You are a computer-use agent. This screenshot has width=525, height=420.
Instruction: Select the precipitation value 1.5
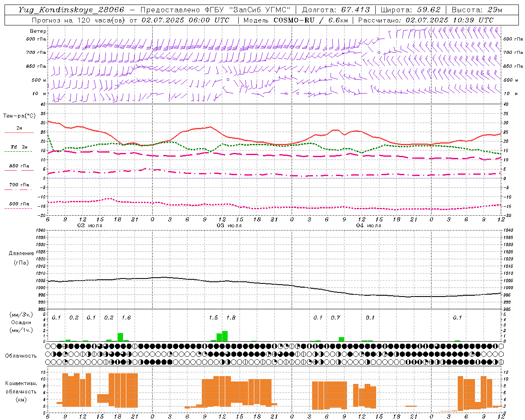coord(213,317)
